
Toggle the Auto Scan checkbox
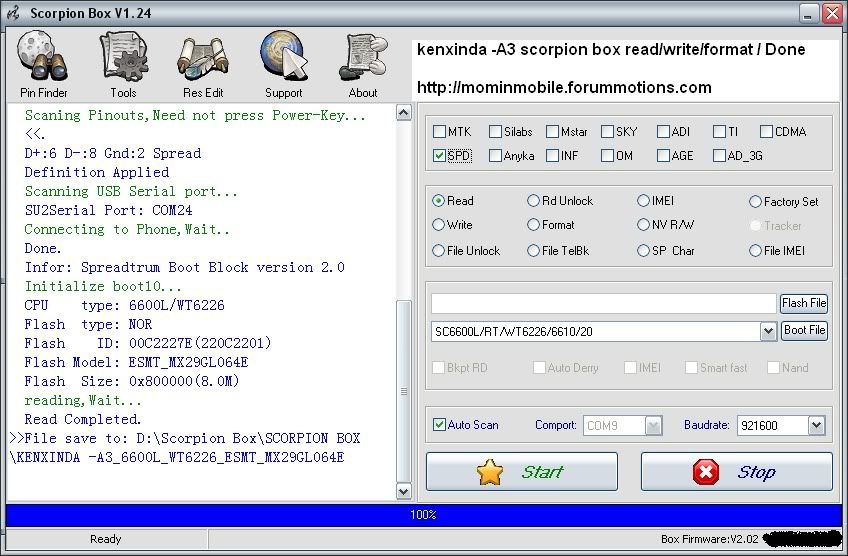pyautogui.click(x=439, y=425)
